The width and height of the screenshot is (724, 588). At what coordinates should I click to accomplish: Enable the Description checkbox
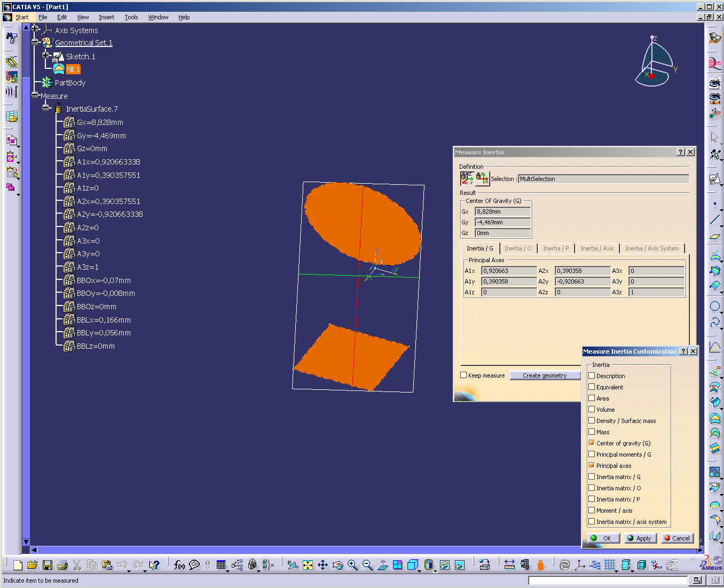[x=592, y=375]
